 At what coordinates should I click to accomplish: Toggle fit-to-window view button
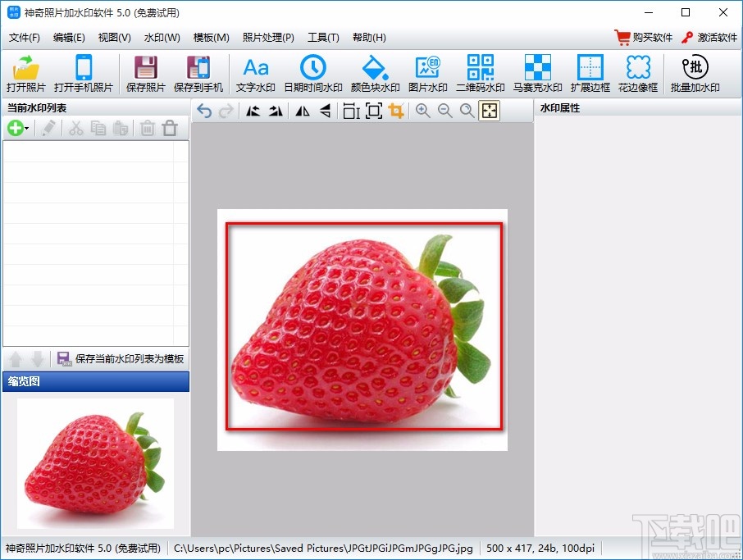tap(490, 112)
